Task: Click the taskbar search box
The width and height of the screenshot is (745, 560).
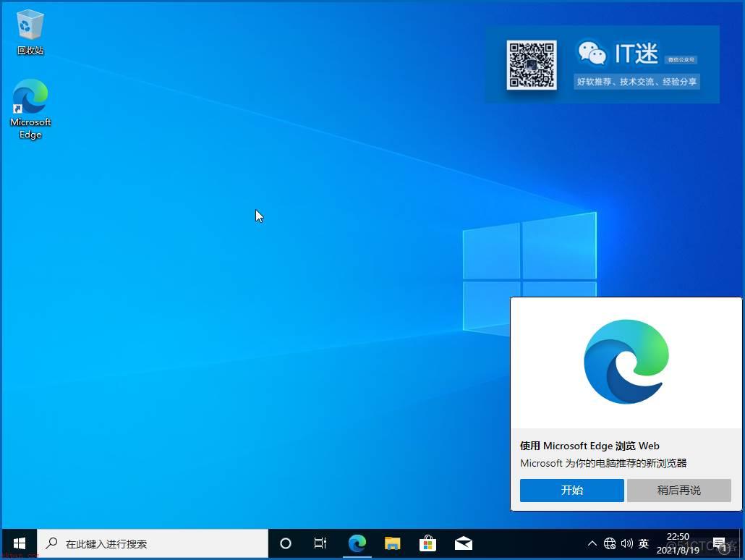Action: [x=153, y=543]
